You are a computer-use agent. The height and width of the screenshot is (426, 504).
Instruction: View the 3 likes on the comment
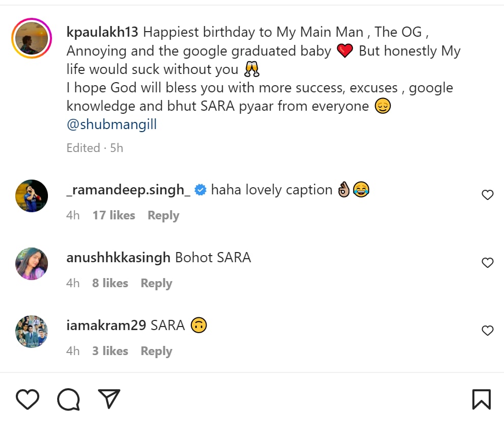click(110, 351)
